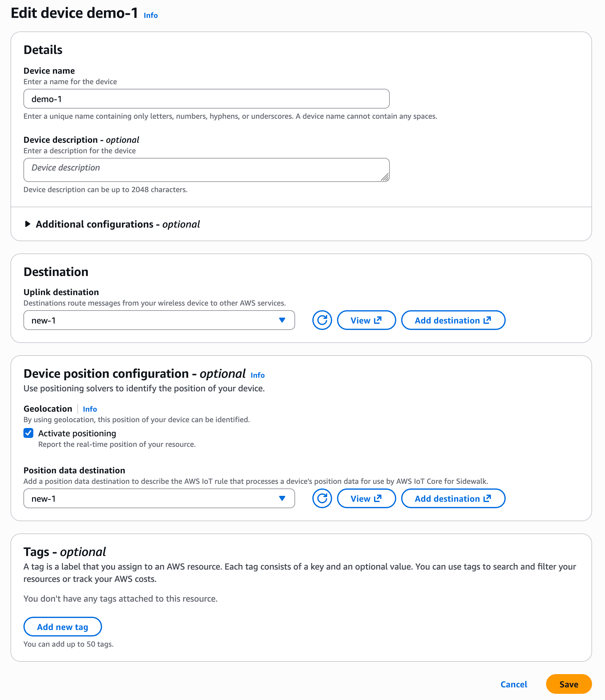Screen dimensions: 605x700
Task: Save the device changes
Action: click(x=569, y=684)
